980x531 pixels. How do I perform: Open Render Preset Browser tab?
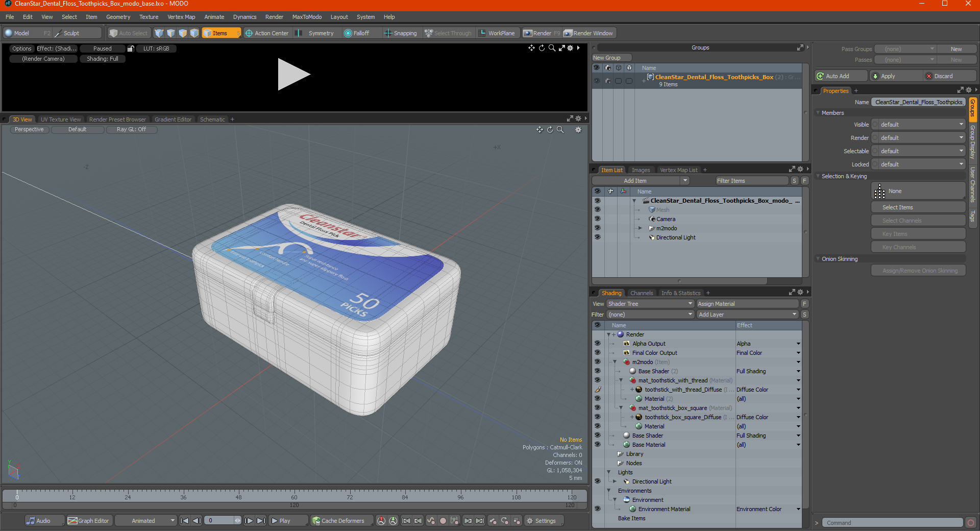pyautogui.click(x=117, y=119)
